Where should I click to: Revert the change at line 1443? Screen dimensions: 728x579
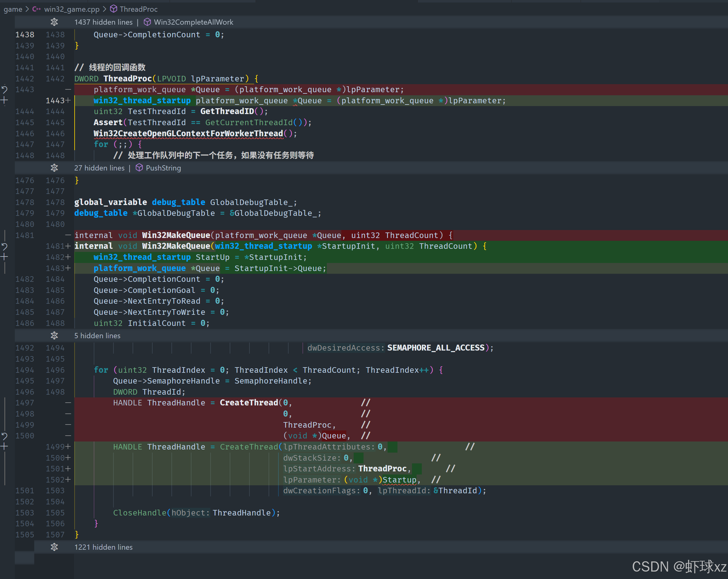(x=4, y=89)
